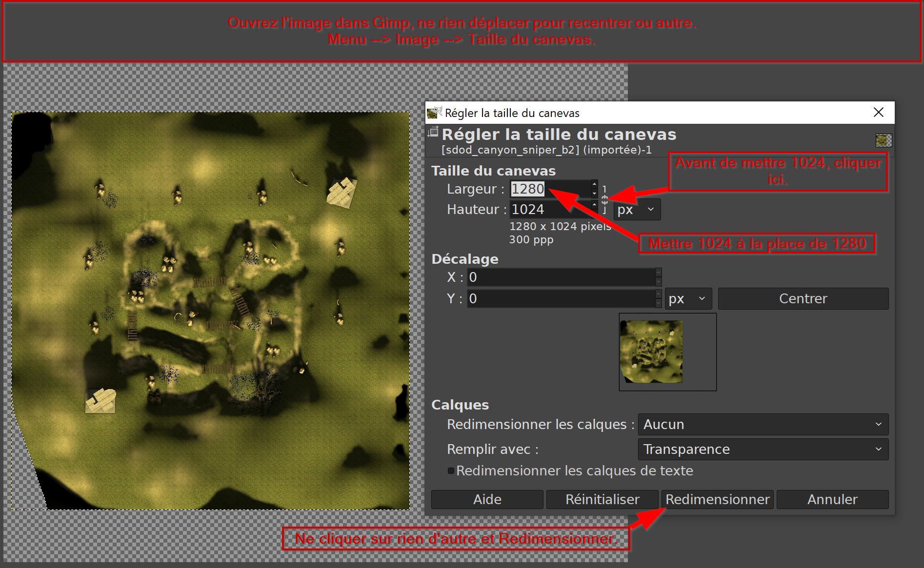
Task: Decrease Largeur with the down arrow
Action: click(594, 194)
